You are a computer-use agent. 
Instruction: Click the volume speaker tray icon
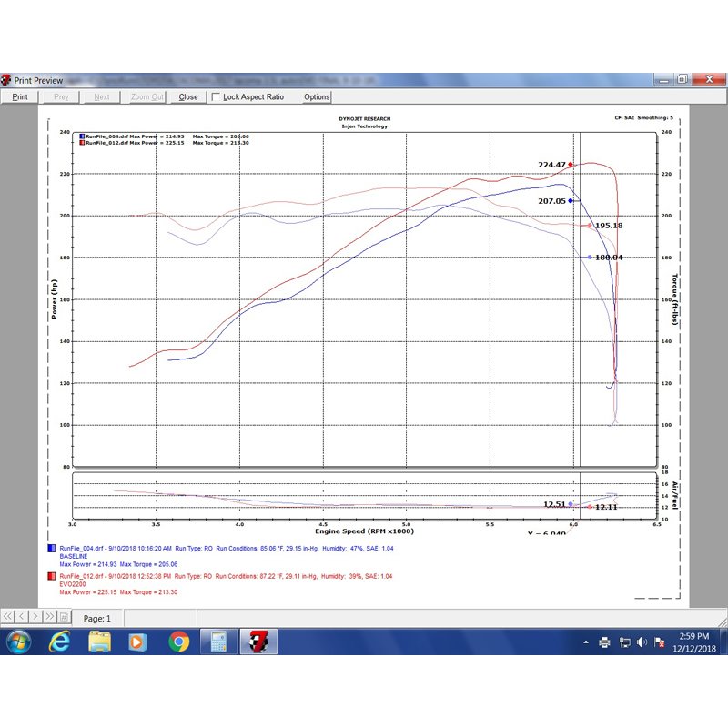coord(642,642)
